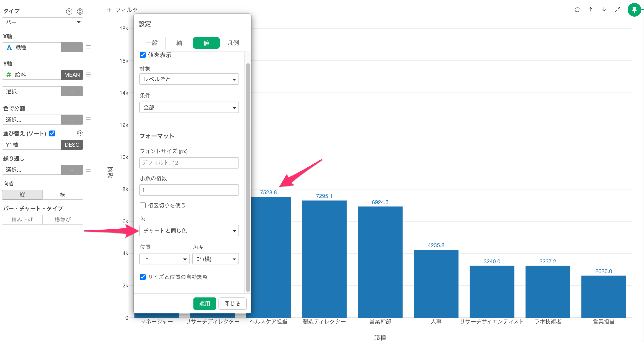Open the MEAN aggregation selector
This screenshot has height=343, width=644.
pos(72,74)
